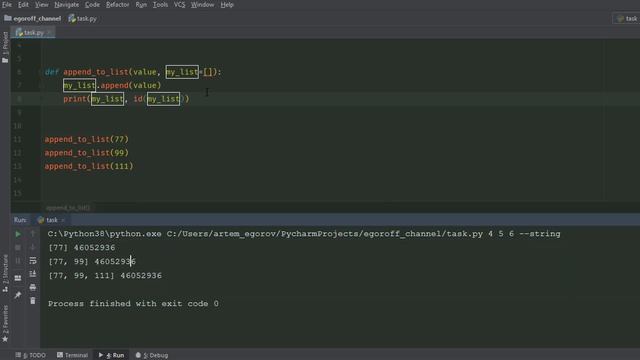Click egoroff_channel breadcrumb folder
This screenshot has width=640, height=360.
(x=33, y=18)
